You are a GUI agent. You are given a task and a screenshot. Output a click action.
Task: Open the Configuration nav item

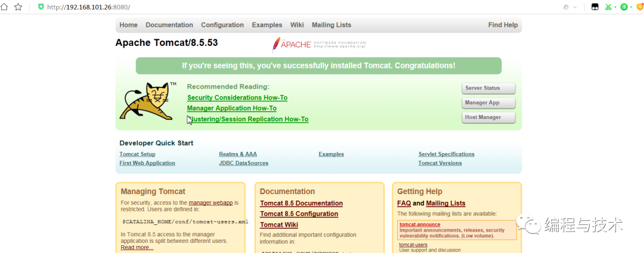(222, 25)
